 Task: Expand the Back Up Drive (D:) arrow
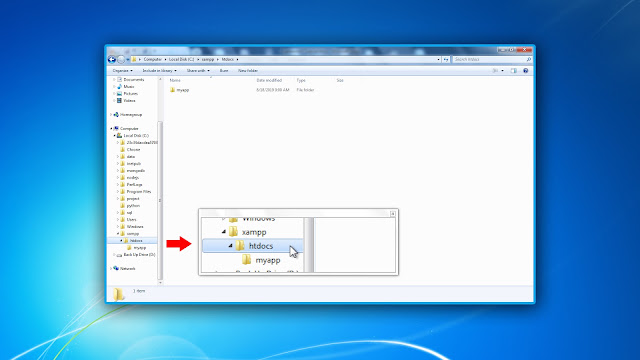[114, 255]
